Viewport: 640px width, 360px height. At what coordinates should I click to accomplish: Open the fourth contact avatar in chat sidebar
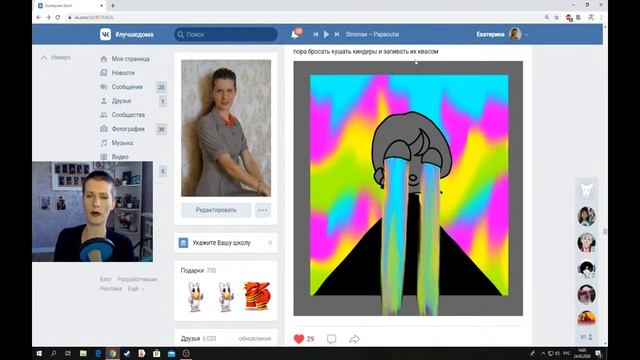[587, 294]
